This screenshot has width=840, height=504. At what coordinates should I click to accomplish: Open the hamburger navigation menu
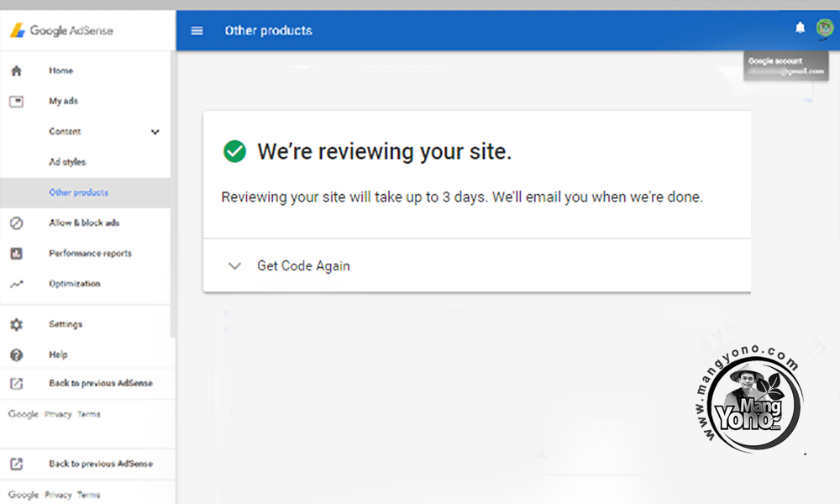click(x=197, y=31)
